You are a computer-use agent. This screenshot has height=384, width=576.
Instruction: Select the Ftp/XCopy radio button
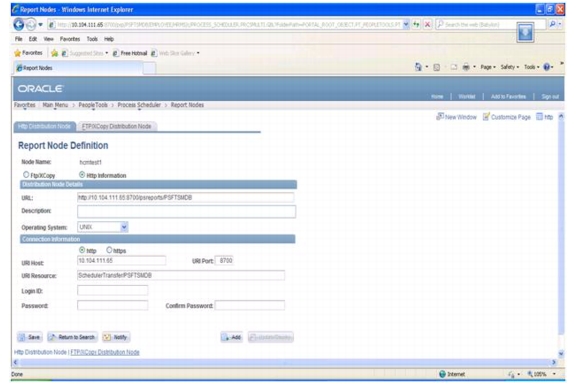(26, 175)
